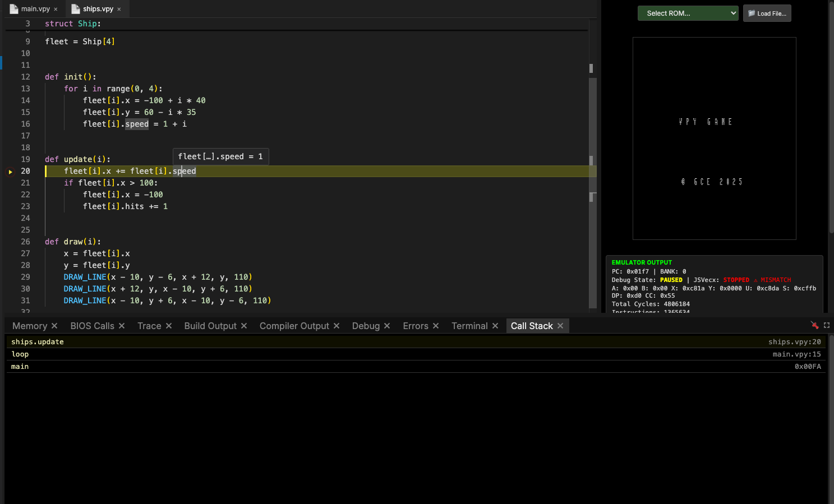The image size is (834, 504).
Task: Select the Call Stack tab
Action: pos(532,326)
